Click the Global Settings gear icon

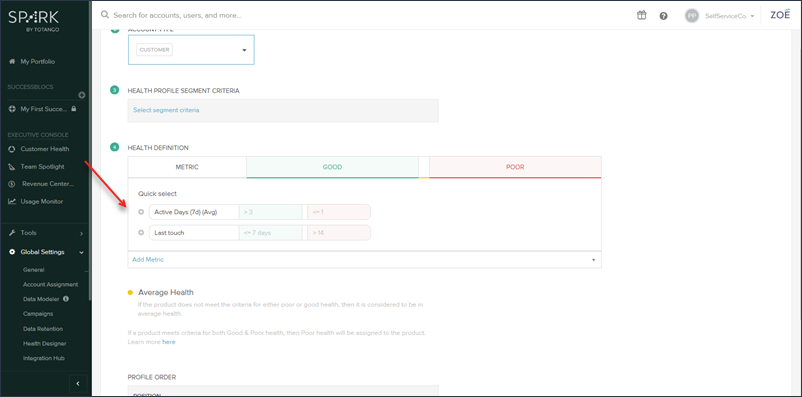point(12,252)
